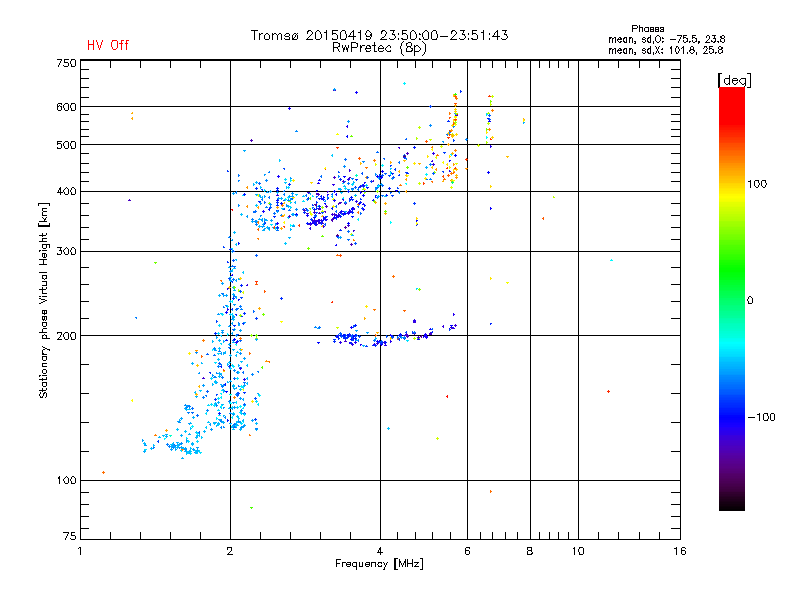Click the '200' y-axis tick label
The image size is (800, 600).
coord(66,336)
